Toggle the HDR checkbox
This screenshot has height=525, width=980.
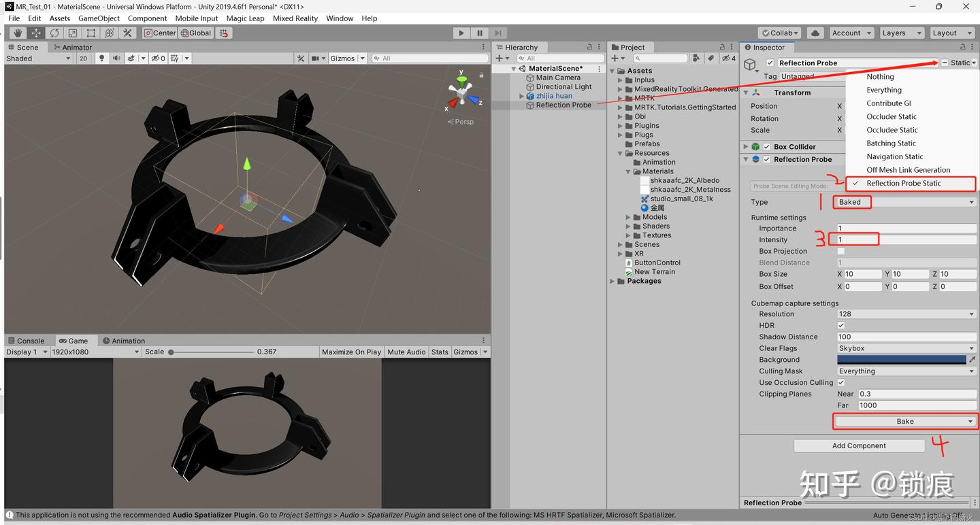(x=841, y=326)
